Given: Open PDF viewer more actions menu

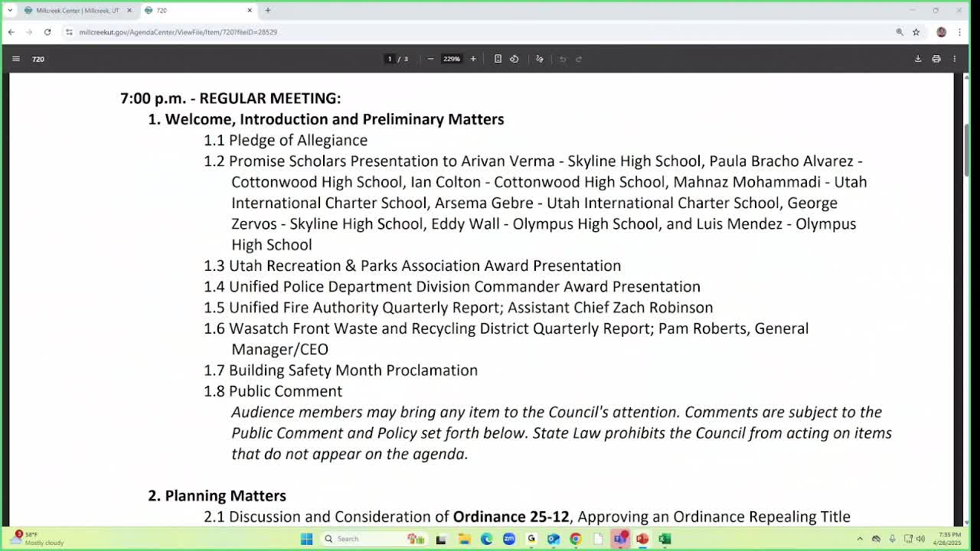Looking at the screenshot, I should coord(955,59).
